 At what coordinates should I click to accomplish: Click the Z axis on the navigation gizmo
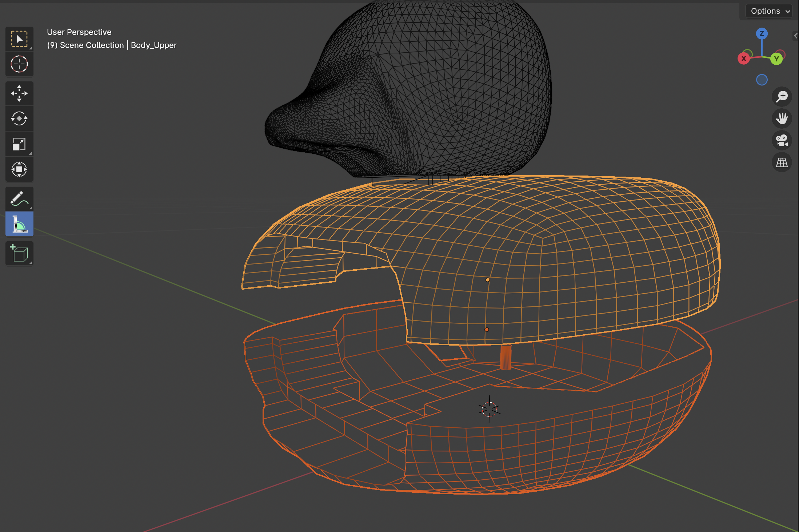pyautogui.click(x=761, y=34)
